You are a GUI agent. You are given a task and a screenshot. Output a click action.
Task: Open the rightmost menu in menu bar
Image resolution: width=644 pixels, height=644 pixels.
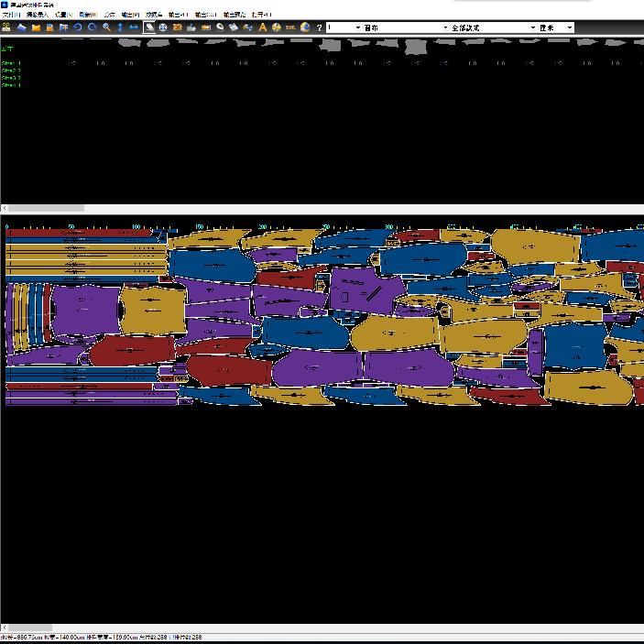click(262, 16)
